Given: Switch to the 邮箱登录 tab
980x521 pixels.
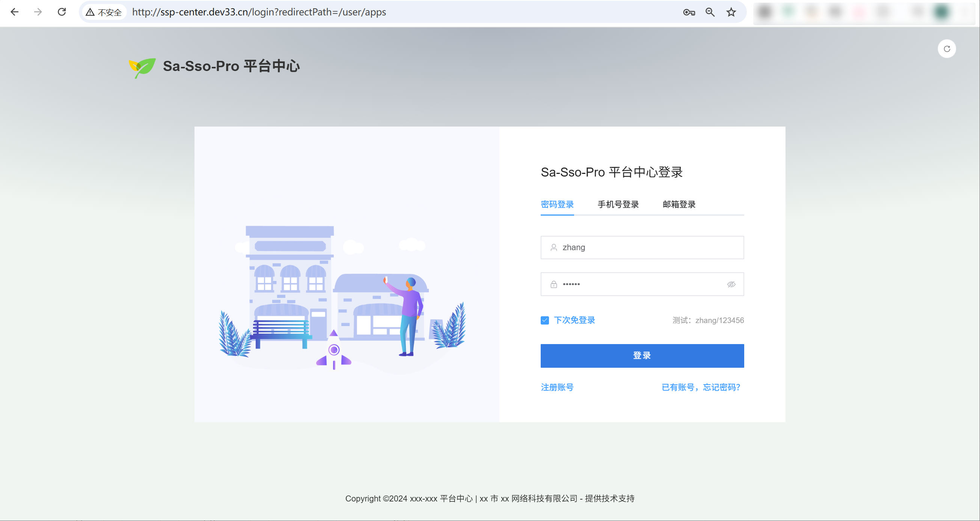Looking at the screenshot, I should coord(679,204).
